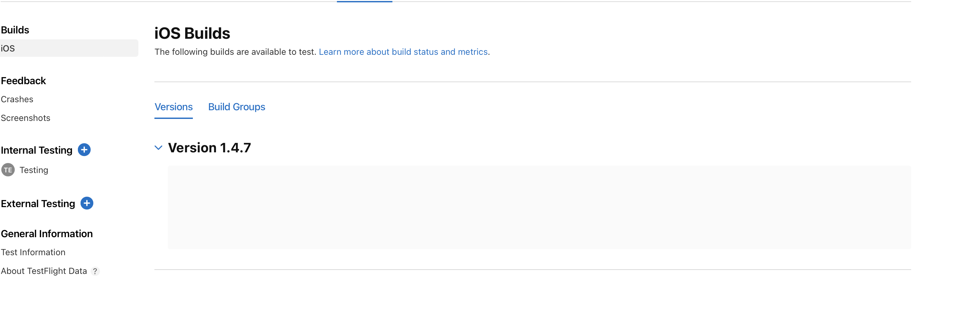The width and height of the screenshot is (980, 310).
Task: Switch to the Build Groups tab
Action: (236, 107)
